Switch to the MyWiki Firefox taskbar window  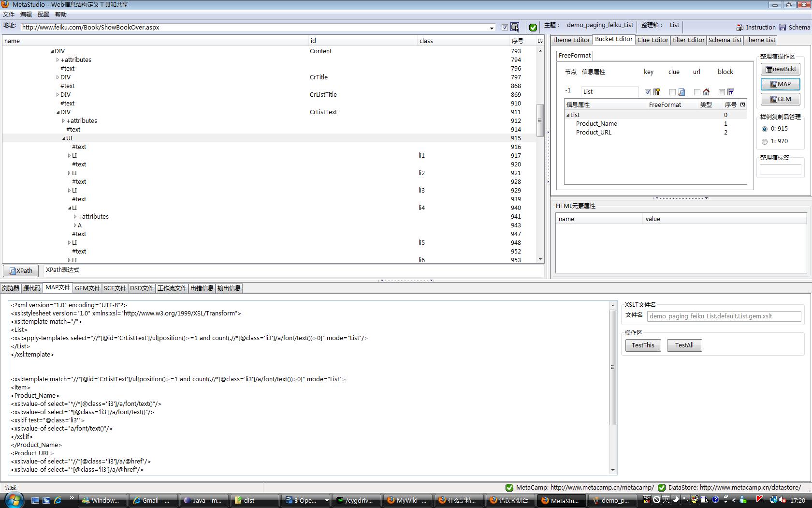pos(408,500)
